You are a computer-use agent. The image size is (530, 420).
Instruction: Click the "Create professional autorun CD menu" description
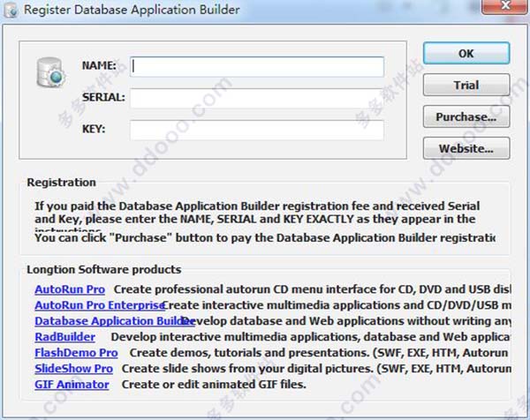coord(313,289)
